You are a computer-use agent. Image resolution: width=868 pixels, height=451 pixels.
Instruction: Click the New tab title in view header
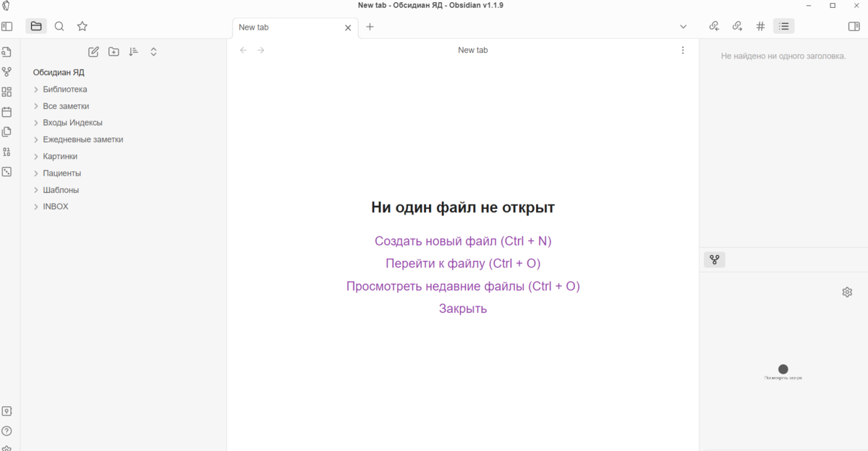[x=473, y=50]
